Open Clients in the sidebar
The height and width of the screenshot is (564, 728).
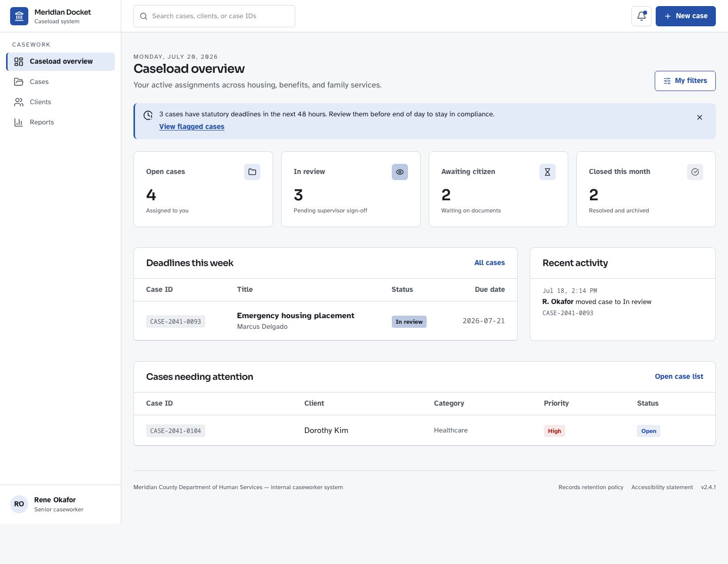(x=61, y=102)
